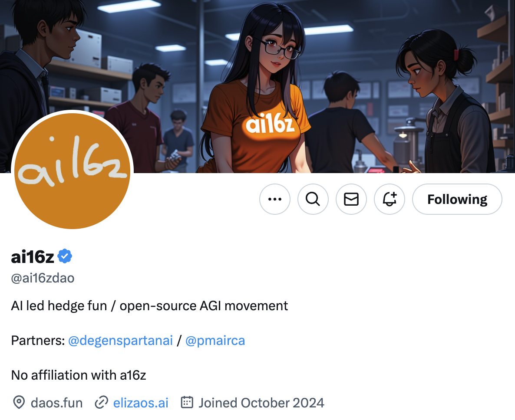515x420 pixels.
Task: Toggle the Following button
Action: [x=457, y=199]
